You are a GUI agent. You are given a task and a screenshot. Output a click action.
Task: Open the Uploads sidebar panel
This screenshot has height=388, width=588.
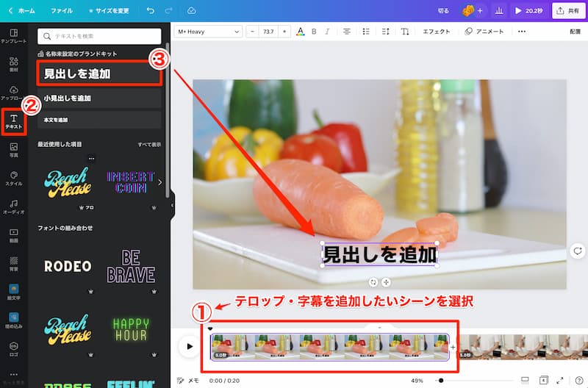(13, 93)
